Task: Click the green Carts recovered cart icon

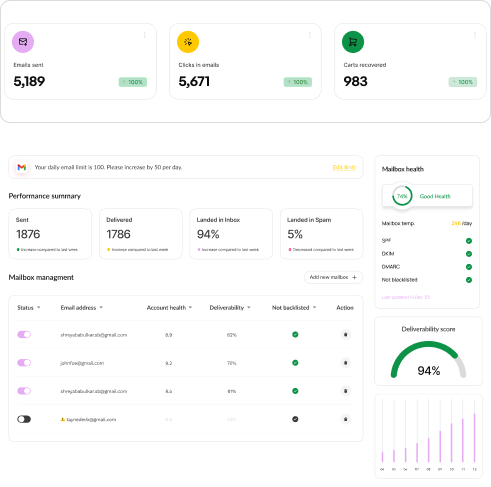Action: (x=353, y=42)
